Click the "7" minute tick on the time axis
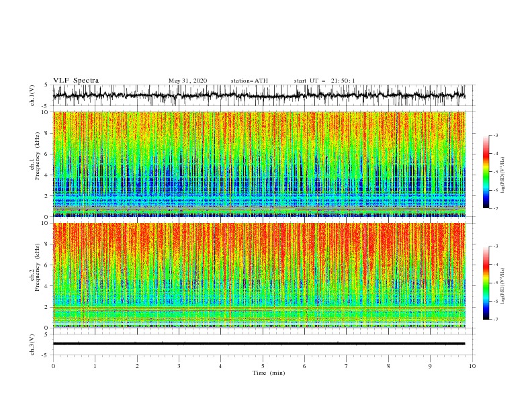This screenshot has width=532, height=411. [x=347, y=366]
